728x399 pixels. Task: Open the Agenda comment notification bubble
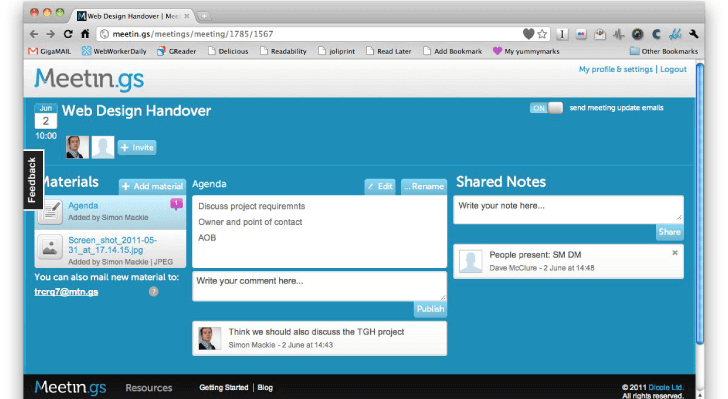click(176, 203)
